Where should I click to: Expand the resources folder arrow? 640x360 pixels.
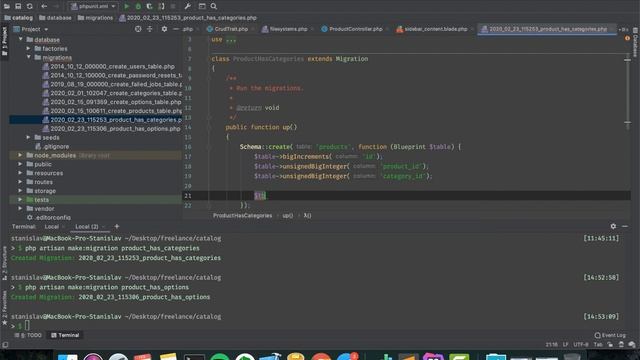tap(20, 173)
